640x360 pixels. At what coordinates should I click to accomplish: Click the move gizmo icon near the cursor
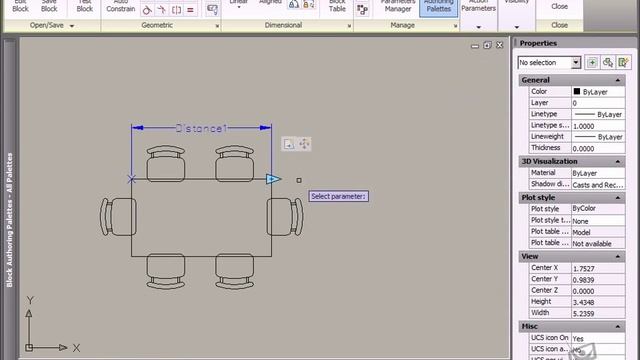pos(304,144)
